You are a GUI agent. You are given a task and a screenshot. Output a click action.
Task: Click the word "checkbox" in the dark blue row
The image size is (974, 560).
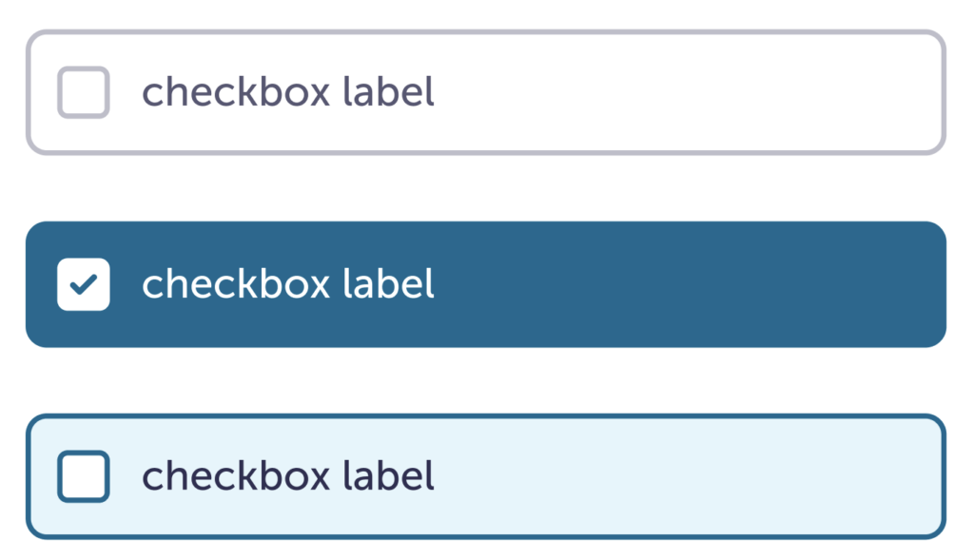click(236, 284)
